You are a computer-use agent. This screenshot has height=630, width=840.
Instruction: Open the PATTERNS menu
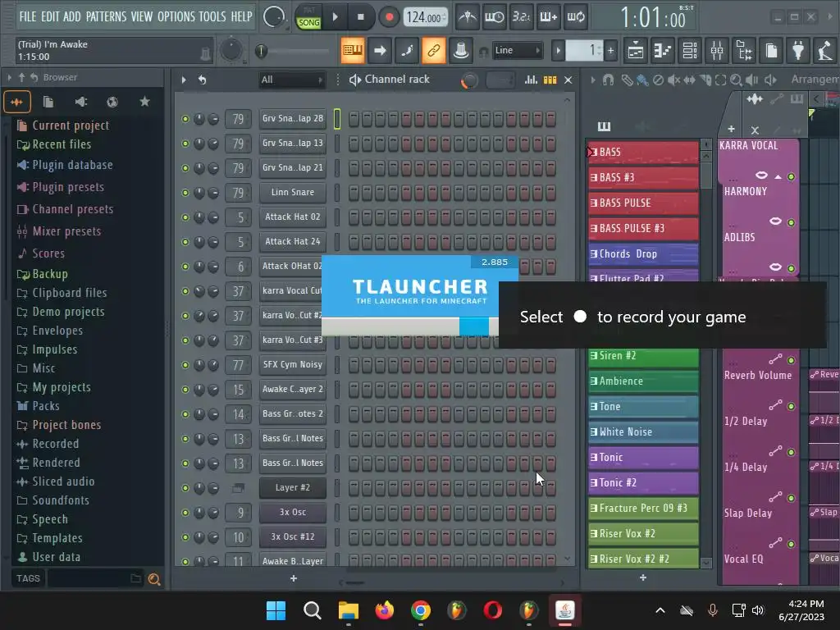point(106,16)
